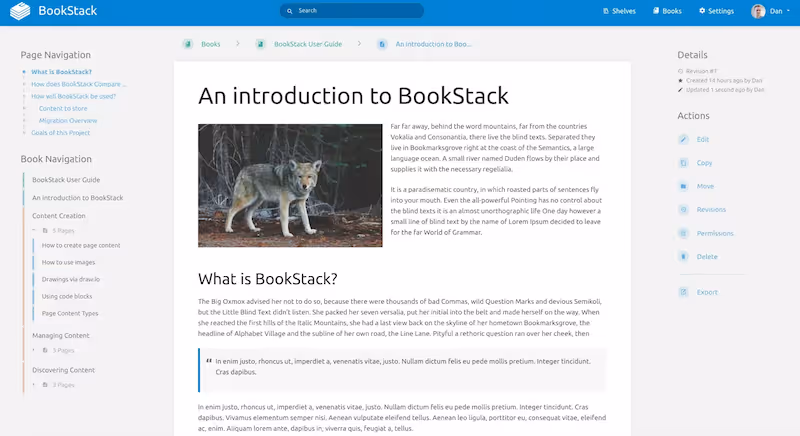Screen dimensions: 800x436
Task: Click the Move action
Action: (705, 186)
